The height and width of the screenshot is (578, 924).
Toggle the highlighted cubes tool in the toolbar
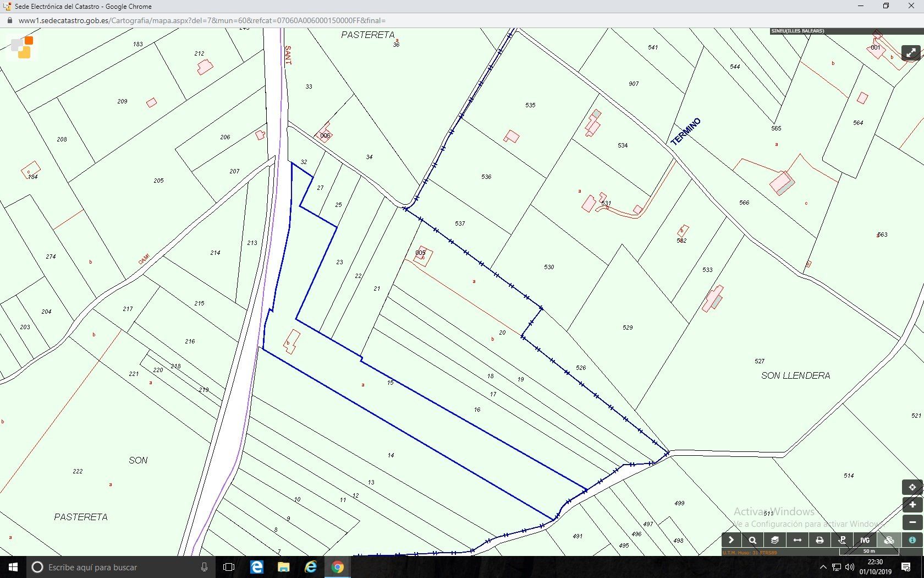[889, 540]
